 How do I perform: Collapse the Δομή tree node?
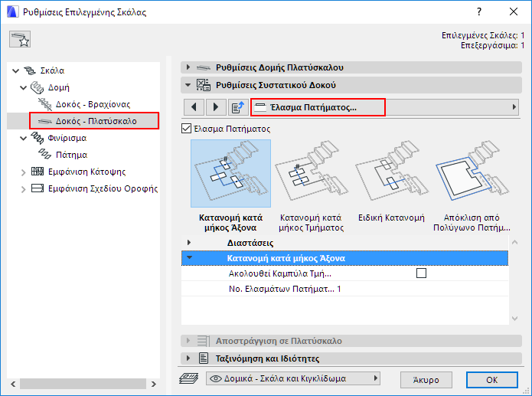coord(24,87)
